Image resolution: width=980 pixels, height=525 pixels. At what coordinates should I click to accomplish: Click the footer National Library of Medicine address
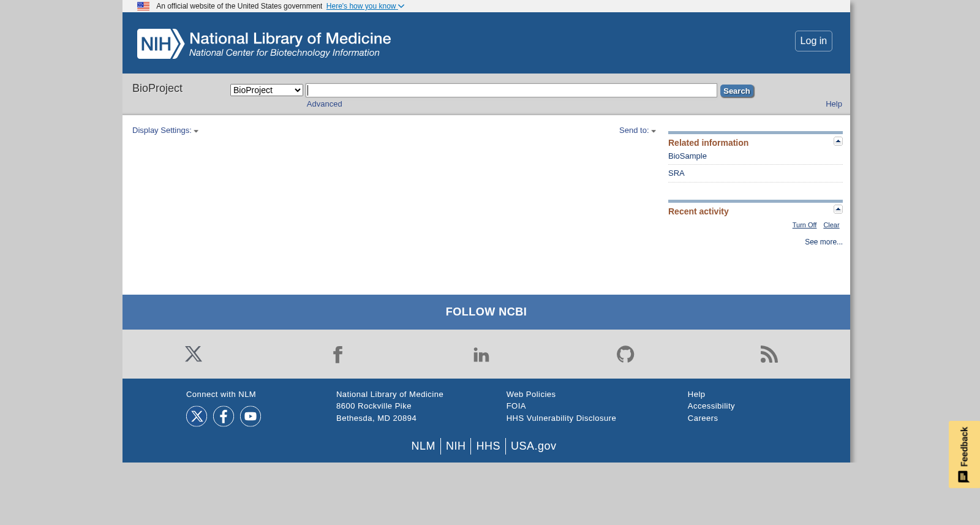[x=390, y=406]
